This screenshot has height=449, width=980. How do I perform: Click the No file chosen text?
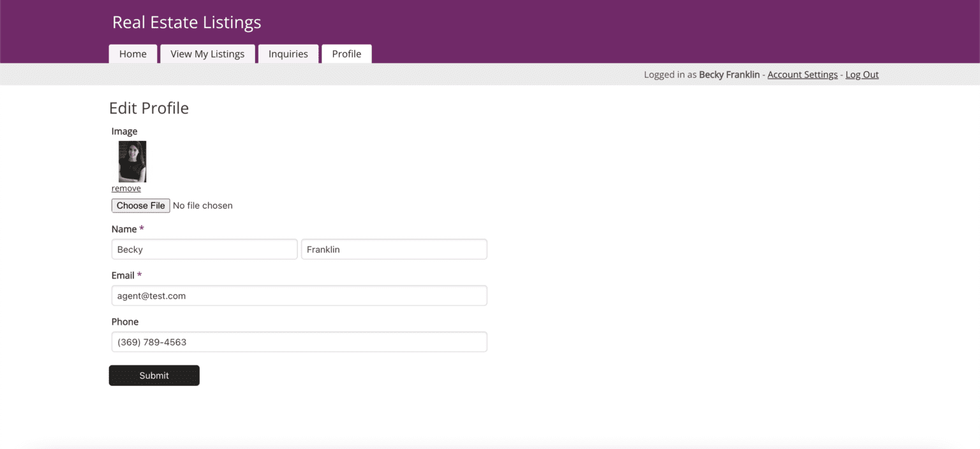point(203,205)
